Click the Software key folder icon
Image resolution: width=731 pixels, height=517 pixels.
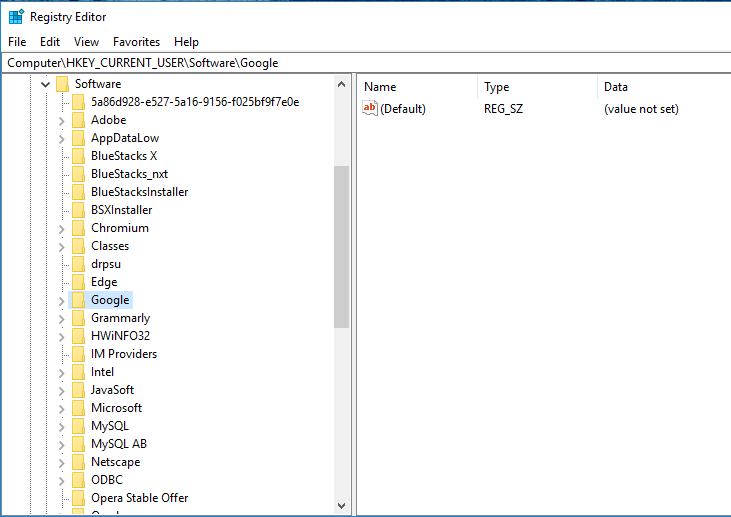click(x=62, y=84)
